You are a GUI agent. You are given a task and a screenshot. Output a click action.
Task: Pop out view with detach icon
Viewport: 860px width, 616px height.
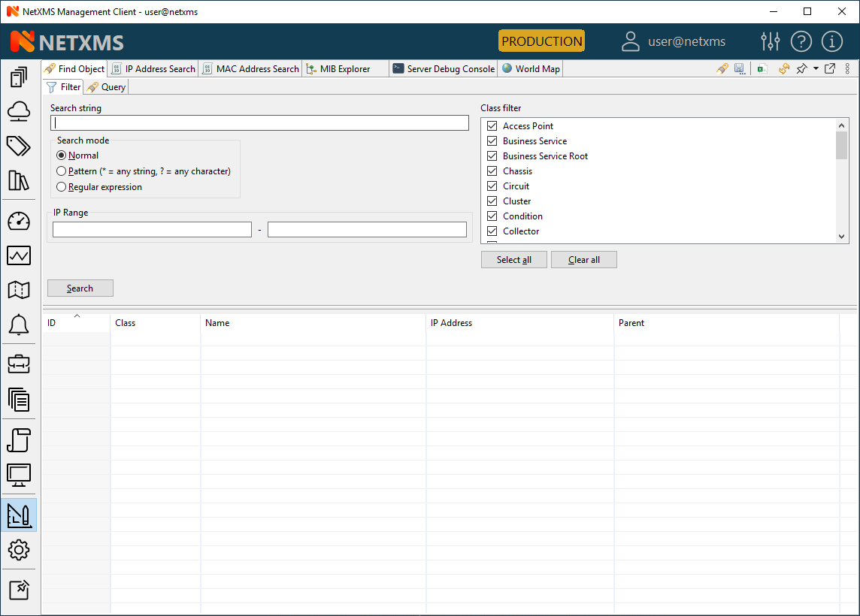[x=830, y=69]
